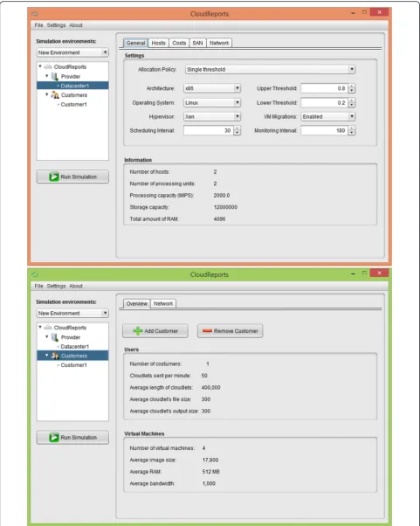The height and width of the screenshot is (526, 420).
Task: Select the General tab
Action: (135, 43)
